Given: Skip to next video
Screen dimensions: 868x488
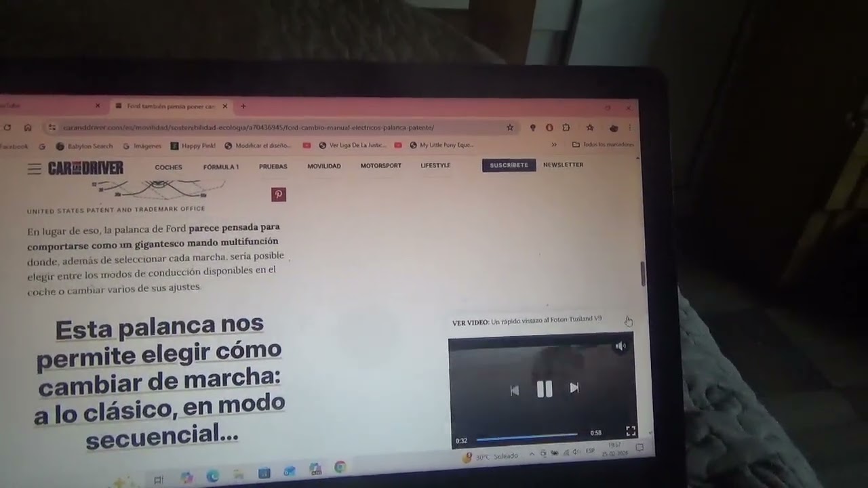Looking at the screenshot, I should 574,388.
